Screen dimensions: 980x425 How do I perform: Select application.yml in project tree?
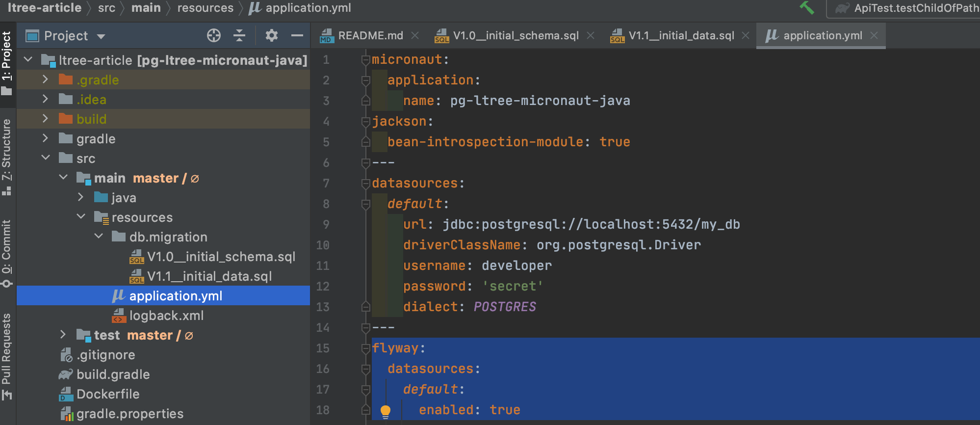[x=163, y=295]
